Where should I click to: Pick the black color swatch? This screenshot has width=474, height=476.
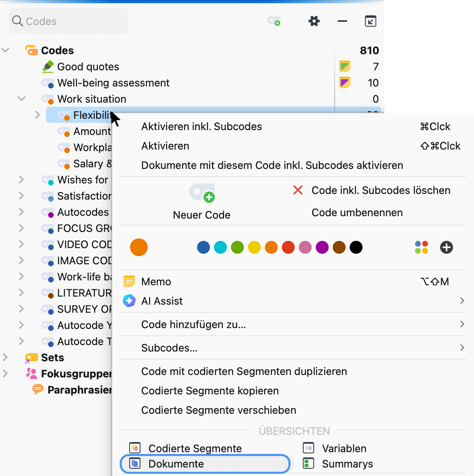point(357,247)
